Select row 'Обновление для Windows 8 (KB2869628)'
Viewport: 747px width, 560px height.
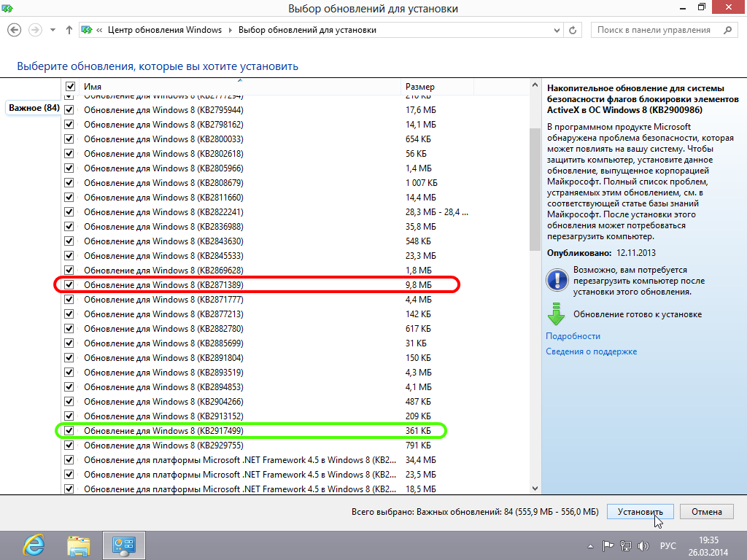295,271
